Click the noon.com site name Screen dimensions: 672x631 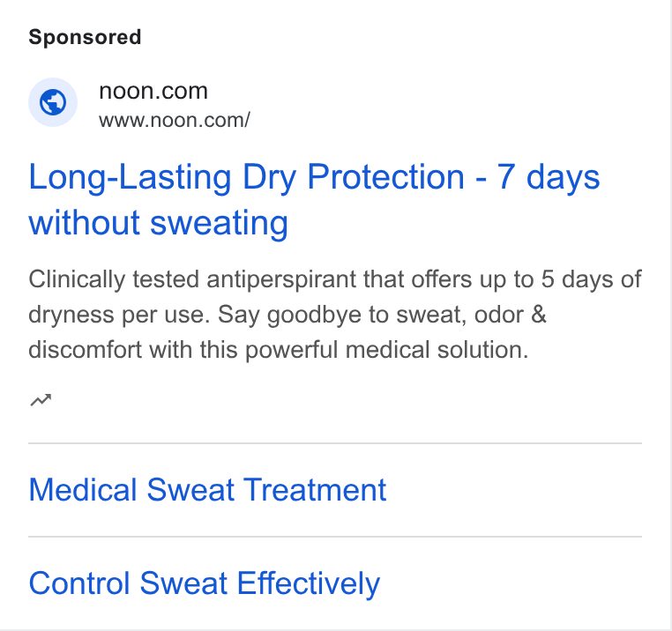[x=153, y=91]
